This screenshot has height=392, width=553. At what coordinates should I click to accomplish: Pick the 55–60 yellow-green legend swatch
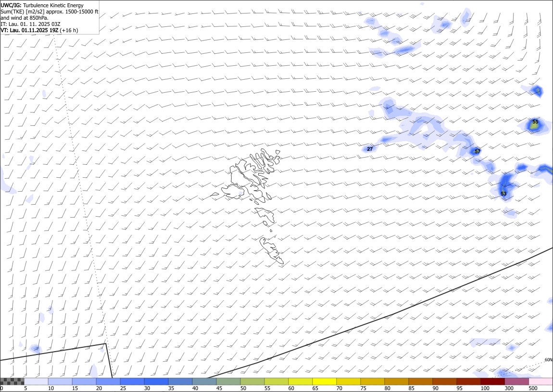276,381
